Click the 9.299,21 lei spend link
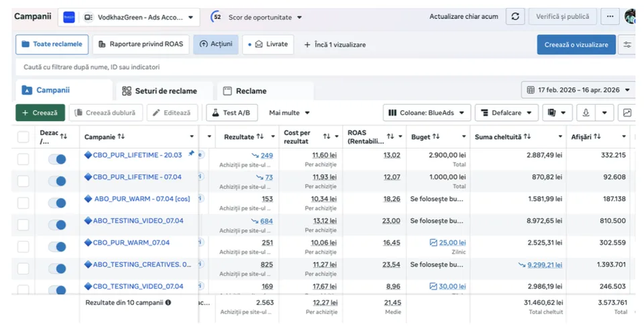644x331 pixels. [545, 265]
